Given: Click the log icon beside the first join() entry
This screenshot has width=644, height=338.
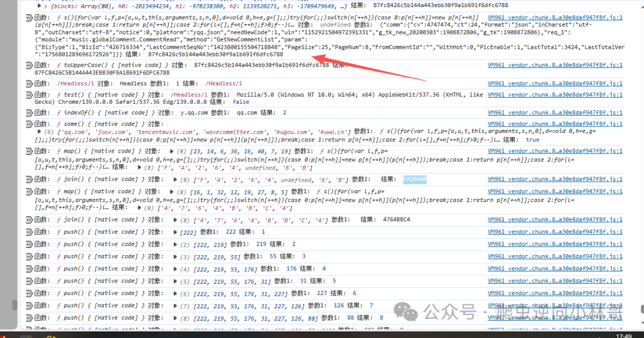Looking at the screenshot, I should point(29,179).
